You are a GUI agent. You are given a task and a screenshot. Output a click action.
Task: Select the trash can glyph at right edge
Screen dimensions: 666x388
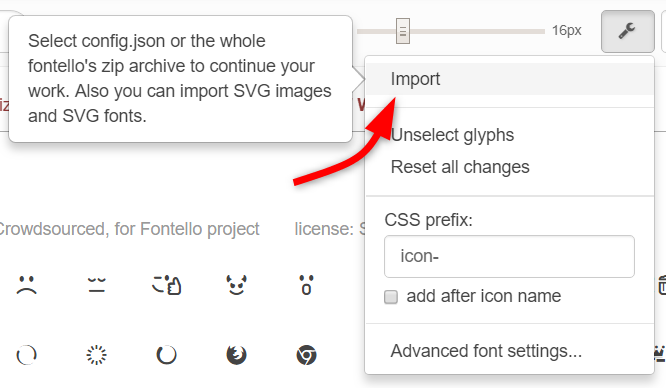click(x=662, y=285)
